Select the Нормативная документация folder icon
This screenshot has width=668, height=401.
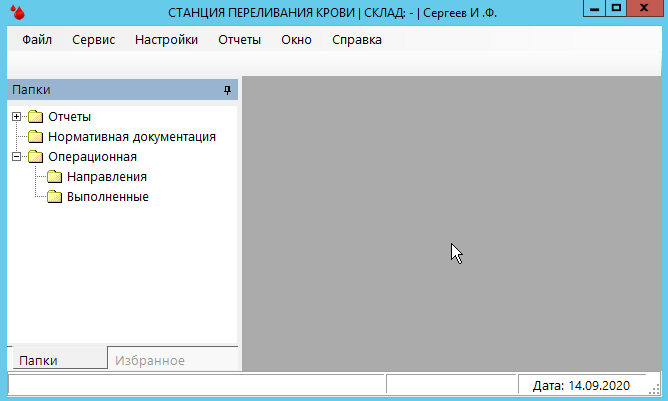click(x=36, y=137)
